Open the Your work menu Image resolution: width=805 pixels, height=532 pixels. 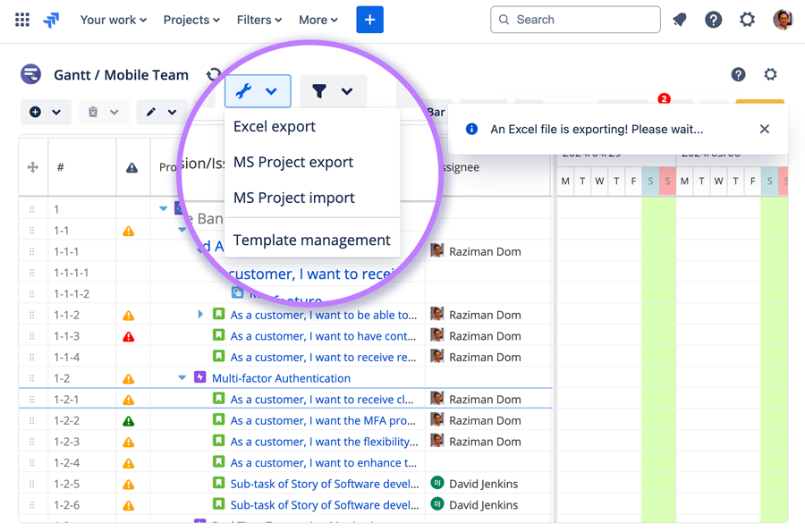click(114, 20)
